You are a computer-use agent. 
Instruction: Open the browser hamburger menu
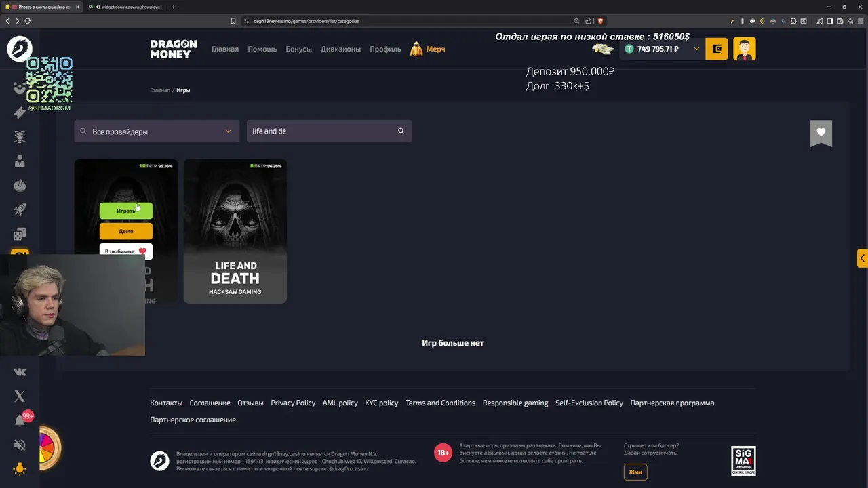click(860, 21)
